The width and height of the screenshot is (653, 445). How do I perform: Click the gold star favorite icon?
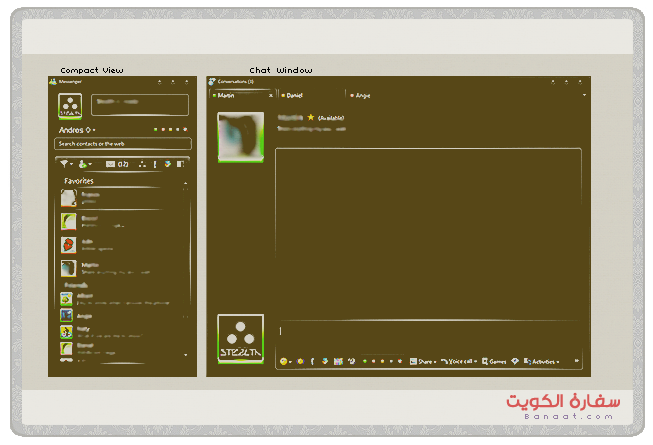pos(311,118)
